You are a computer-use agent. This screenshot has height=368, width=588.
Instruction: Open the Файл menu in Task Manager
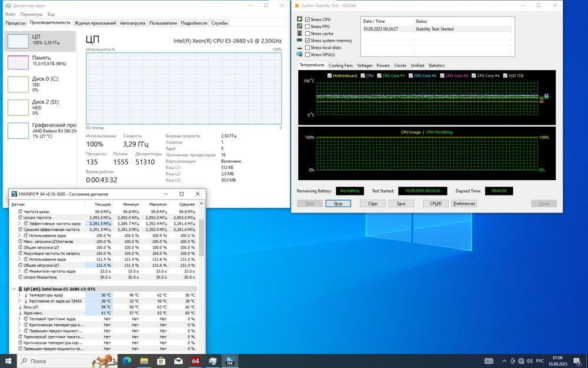(x=10, y=14)
